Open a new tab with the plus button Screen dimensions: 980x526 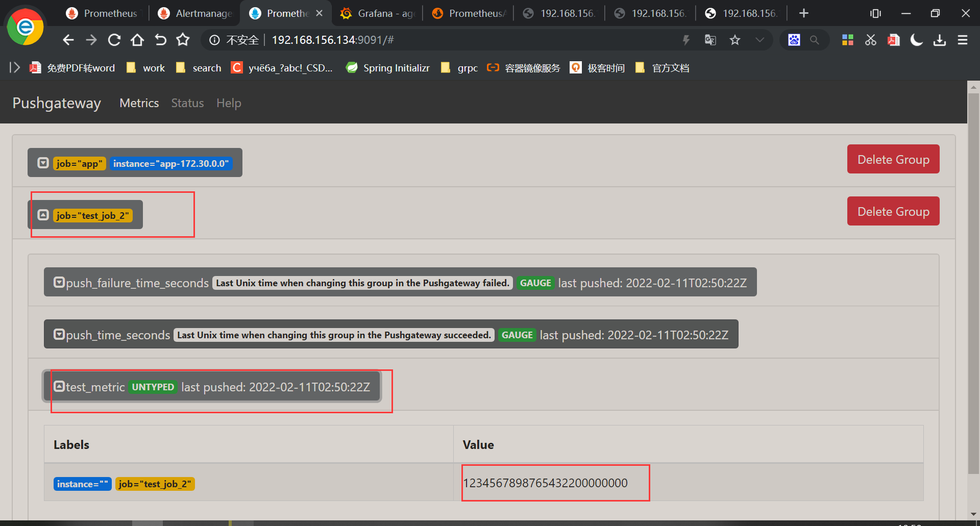coord(804,13)
